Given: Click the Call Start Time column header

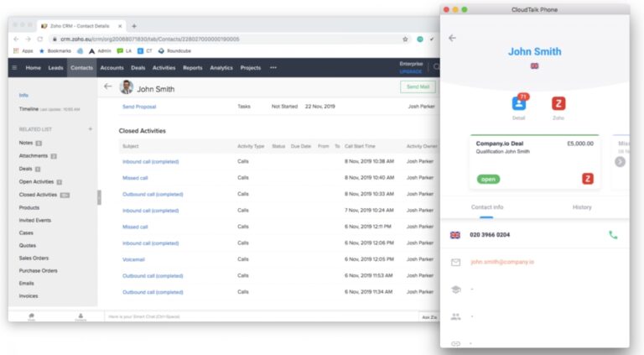Looking at the screenshot, I should 360,146.
